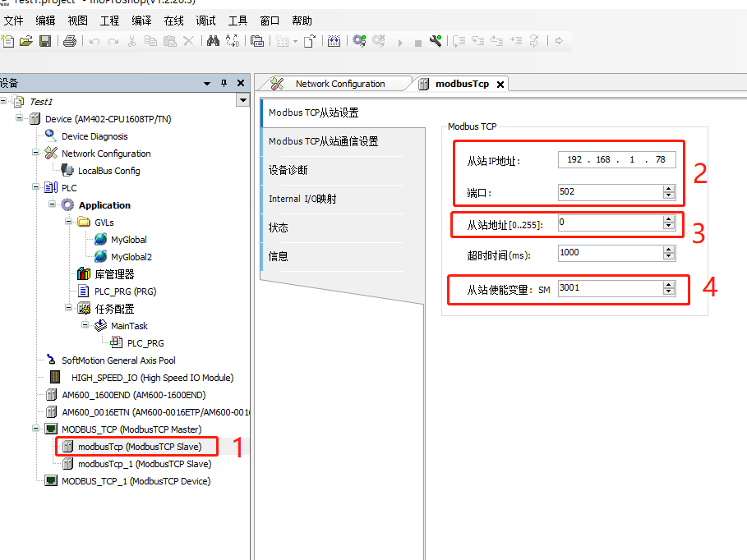Click the Paste clipboard icon
747x560 pixels.
pyautogui.click(x=169, y=41)
